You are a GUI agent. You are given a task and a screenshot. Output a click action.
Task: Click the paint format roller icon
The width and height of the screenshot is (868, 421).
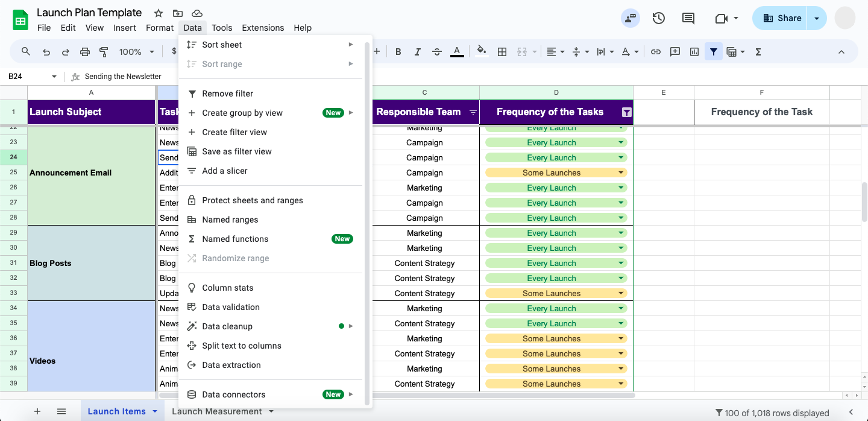[x=104, y=52]
